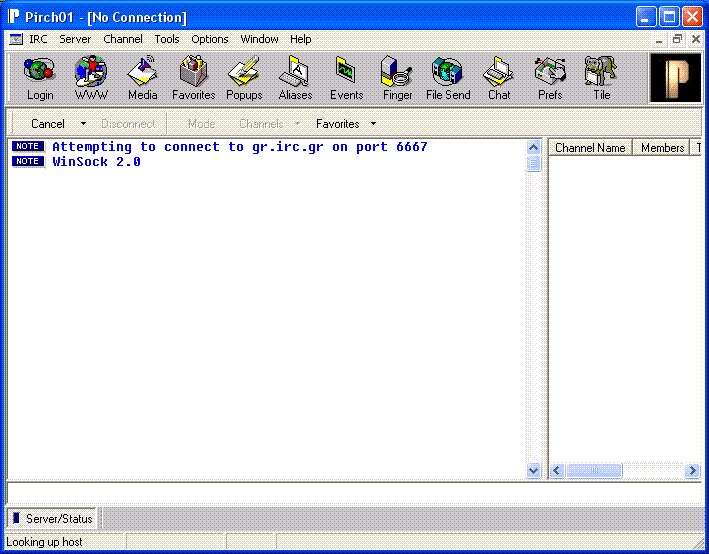Open the Prefs settings icon
709x554 pixels.
(x=550, y=78)
